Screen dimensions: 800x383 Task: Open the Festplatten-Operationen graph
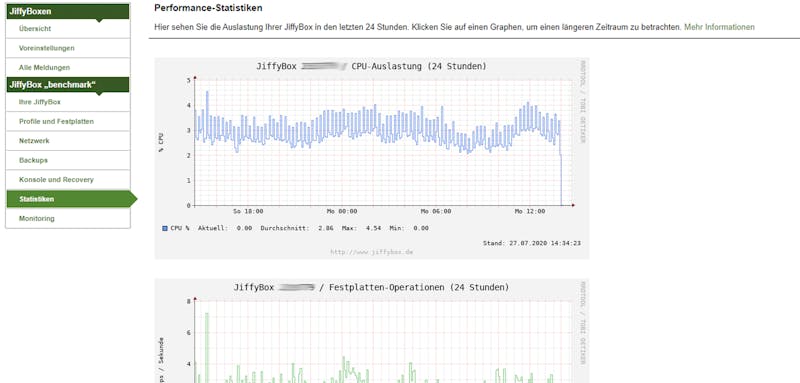[372, 330]
